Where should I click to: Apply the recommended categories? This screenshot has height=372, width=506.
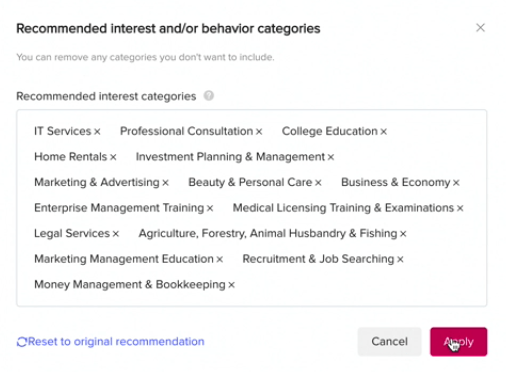click(458, 341)
